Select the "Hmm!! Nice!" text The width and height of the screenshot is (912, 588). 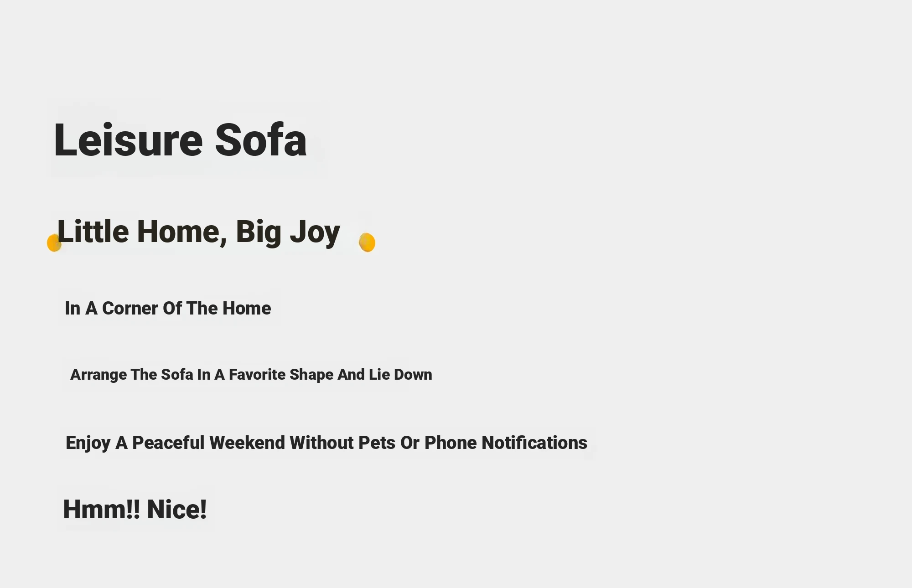(135, 510)
